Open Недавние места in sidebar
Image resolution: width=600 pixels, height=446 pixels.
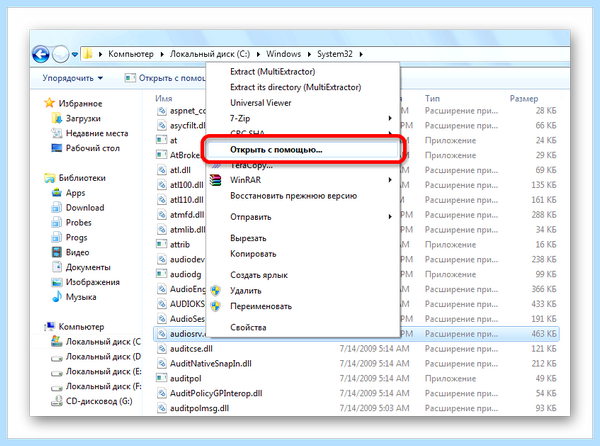[97, 133]
